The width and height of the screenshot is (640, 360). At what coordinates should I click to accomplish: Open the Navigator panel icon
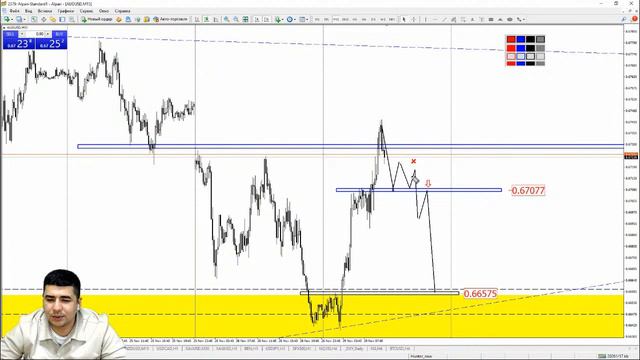coord(53,19)
